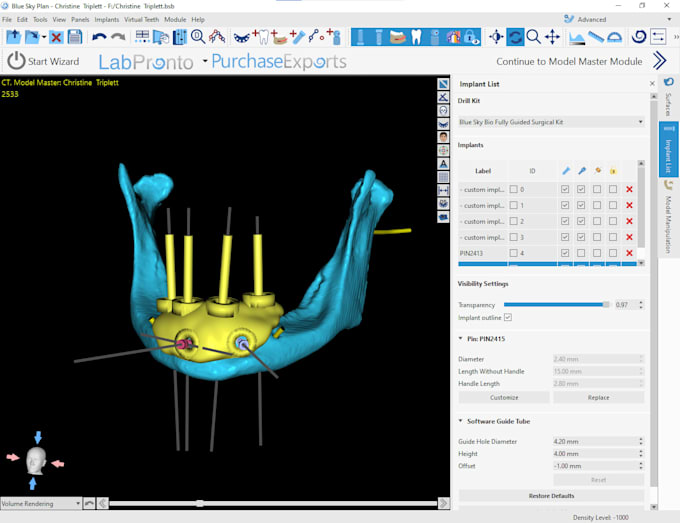Check the lock column checkbox for implant 0
Viewport: 680px width, 523px height.
613,190
